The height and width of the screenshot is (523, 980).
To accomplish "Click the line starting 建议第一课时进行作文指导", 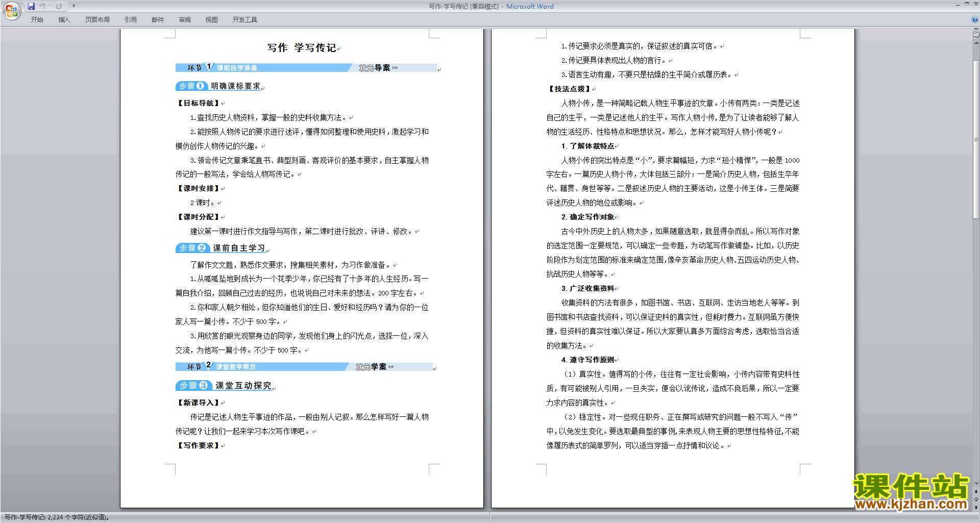I will 302,231.
